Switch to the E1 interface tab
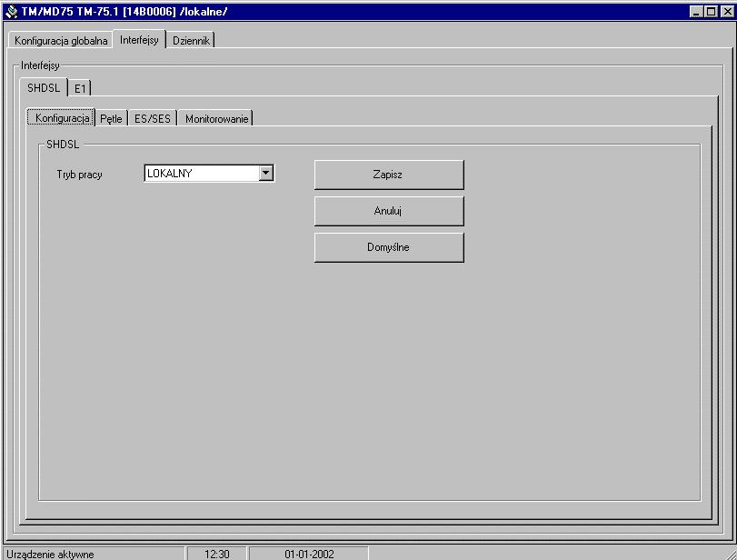This screenshot has height=560, width=737. click(80, 88)
